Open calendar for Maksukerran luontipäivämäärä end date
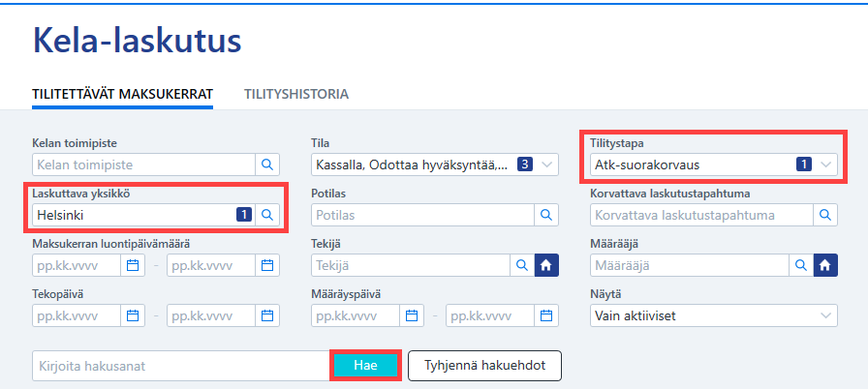The image size is (868, 389). coord(267,265)
